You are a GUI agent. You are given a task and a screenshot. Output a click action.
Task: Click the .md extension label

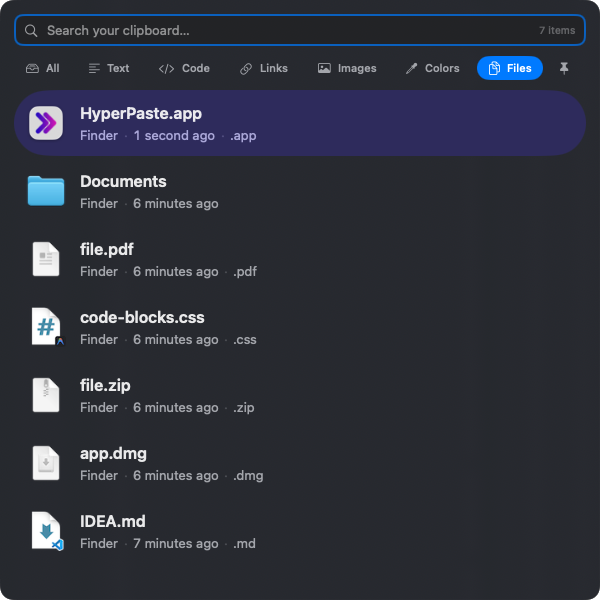tap(244, 543)
